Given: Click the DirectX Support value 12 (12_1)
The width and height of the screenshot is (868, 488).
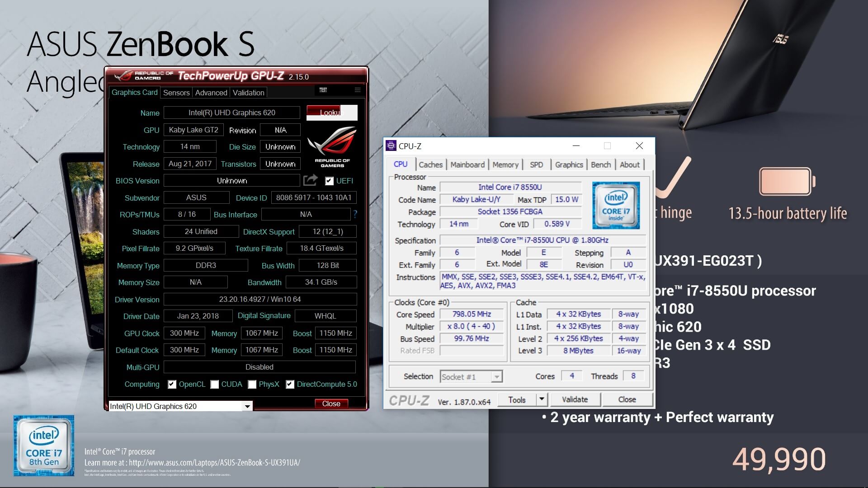Looking at the screenshot, I should coord(328,231).
